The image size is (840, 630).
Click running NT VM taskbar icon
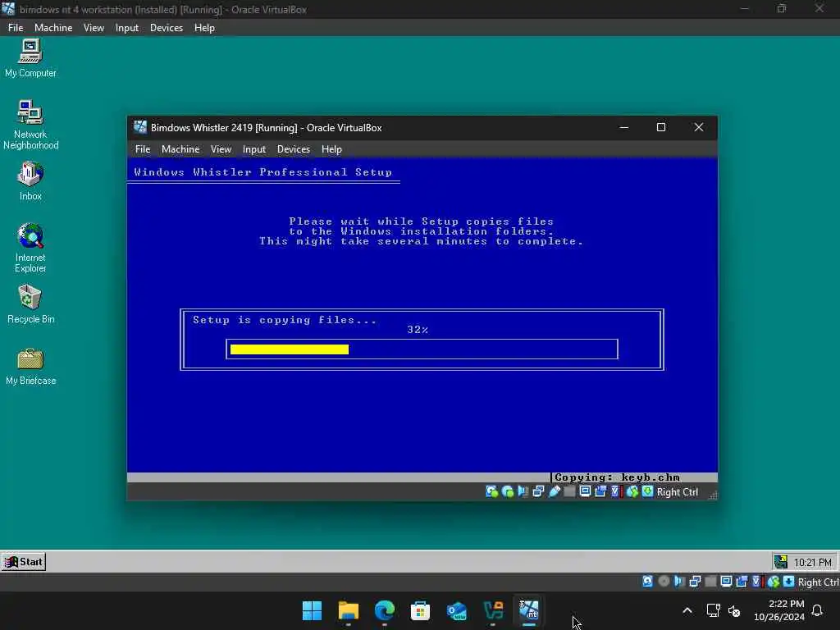(x=529, y=610)
